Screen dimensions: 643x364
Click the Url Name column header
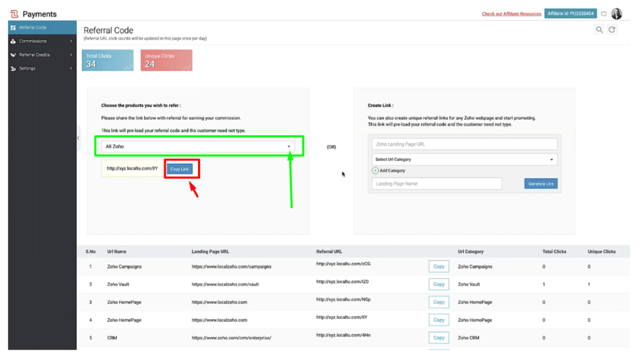(117, 252)
